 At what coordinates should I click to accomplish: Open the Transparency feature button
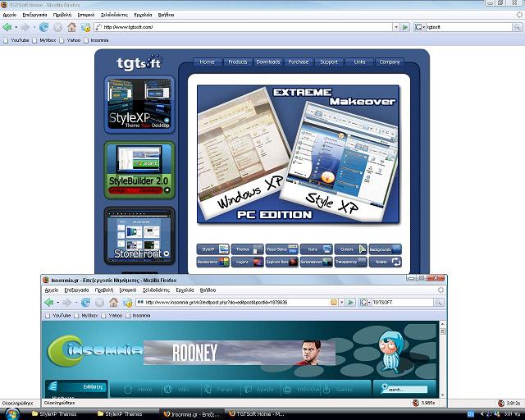(350, 262)
